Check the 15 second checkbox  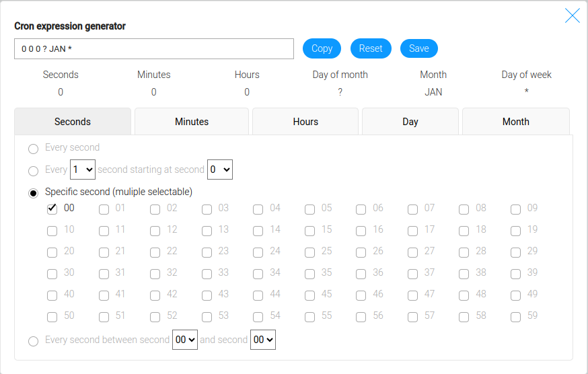tap(309, 231)
